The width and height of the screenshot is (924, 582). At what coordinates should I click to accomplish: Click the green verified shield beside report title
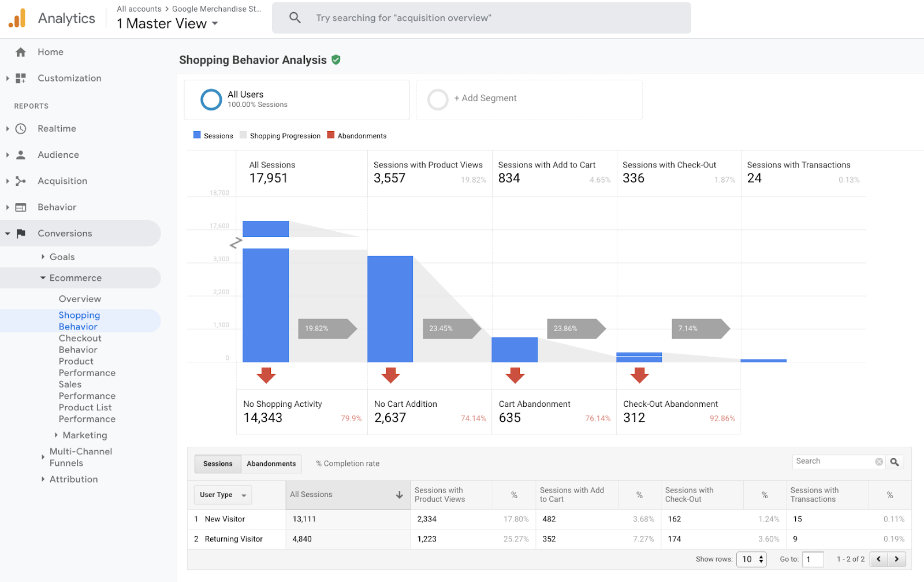(x=336, y=60)
